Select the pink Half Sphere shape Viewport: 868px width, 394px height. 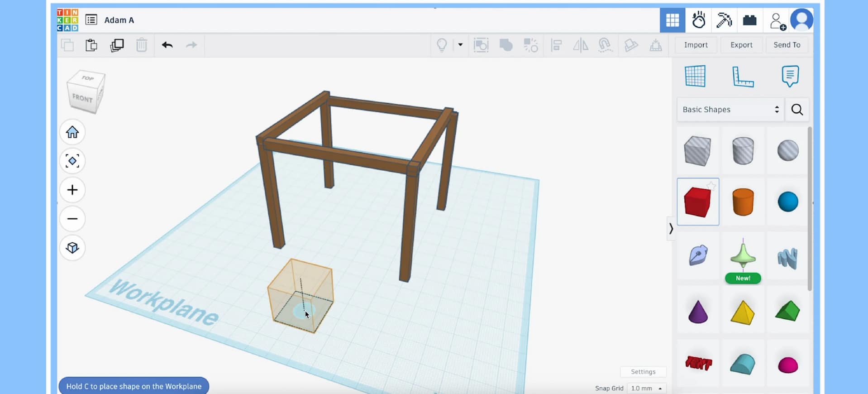click(x=788, y=365)
